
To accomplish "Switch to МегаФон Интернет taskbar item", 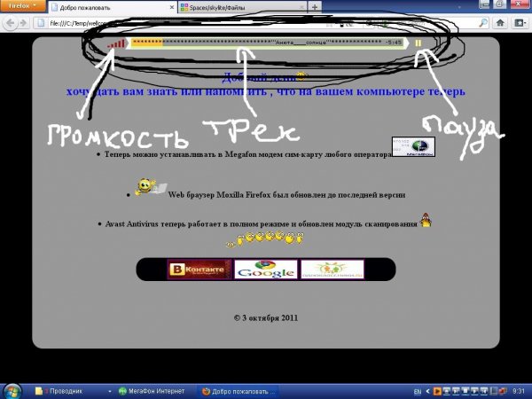I will coord(152,391).
